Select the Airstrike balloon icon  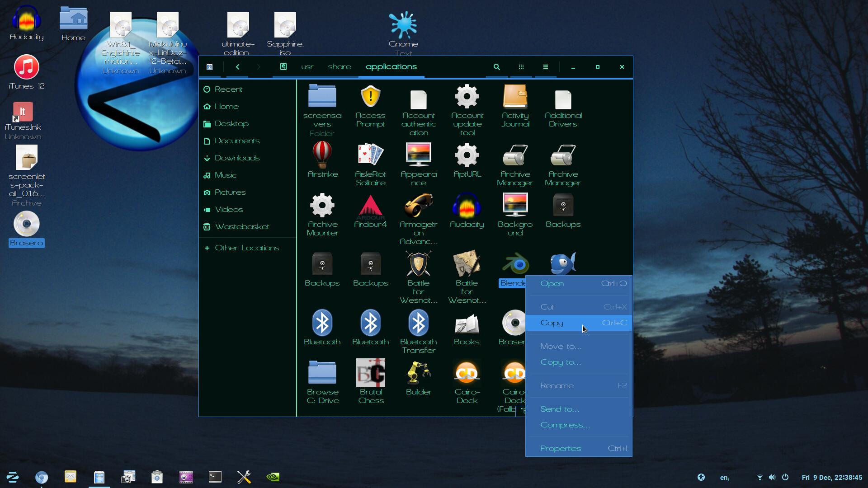(x=322, y=155)
